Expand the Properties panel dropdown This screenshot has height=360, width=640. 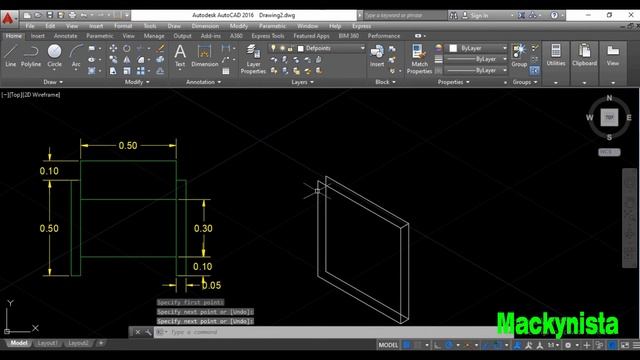[453, 82]
